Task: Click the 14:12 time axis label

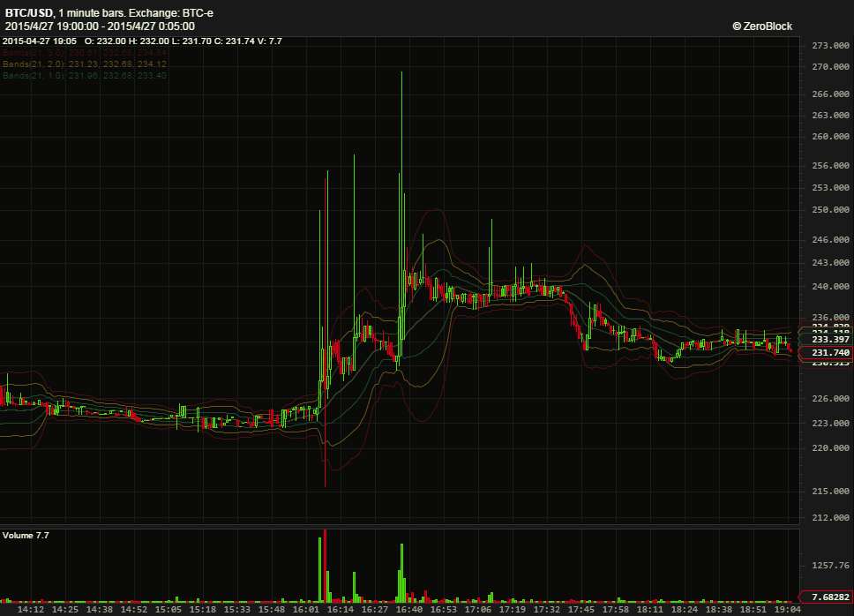Action: tap(31, 610)
